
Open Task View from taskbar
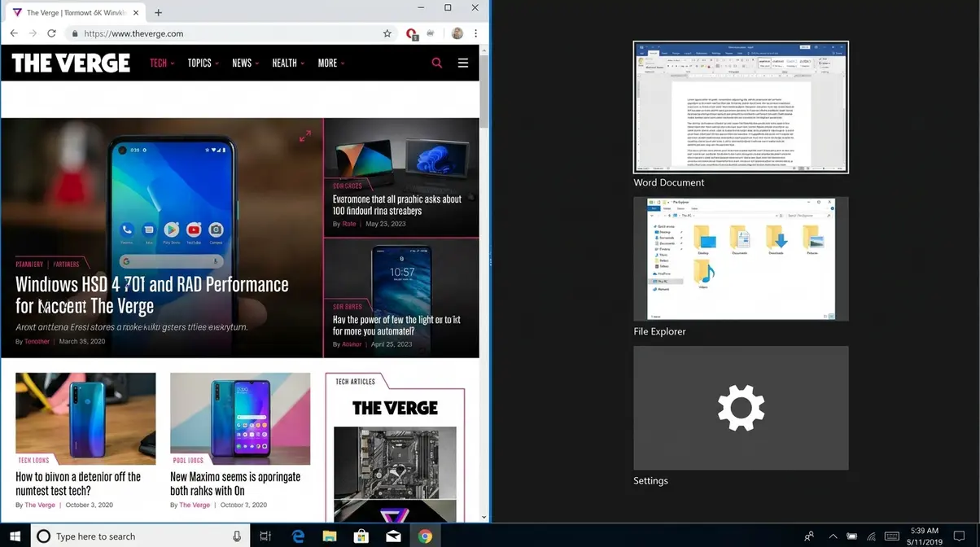tap(265, 536)
